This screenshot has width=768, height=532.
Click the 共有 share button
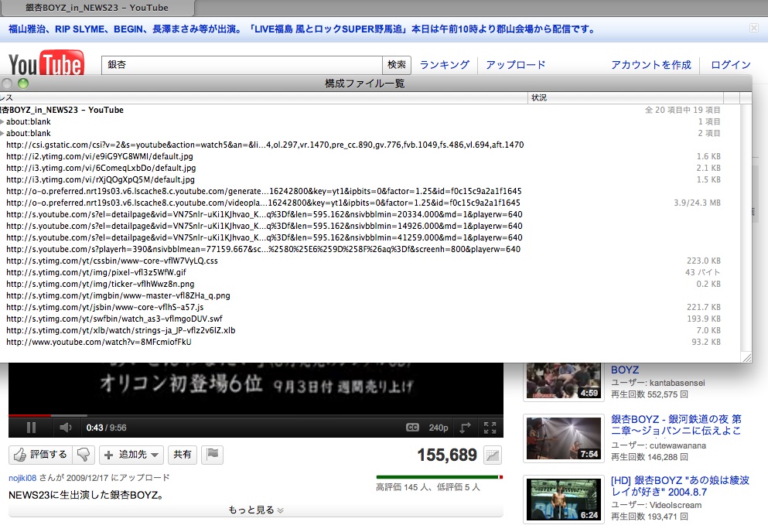point(183,455)
